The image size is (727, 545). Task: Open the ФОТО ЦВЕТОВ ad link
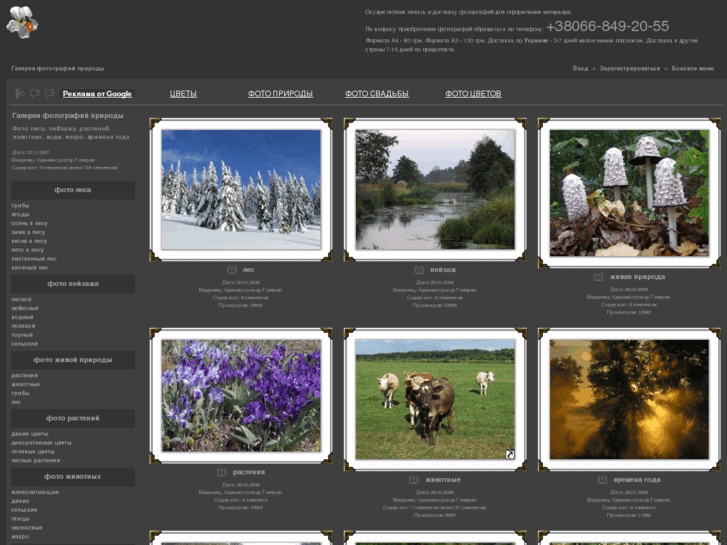[473, 94]
